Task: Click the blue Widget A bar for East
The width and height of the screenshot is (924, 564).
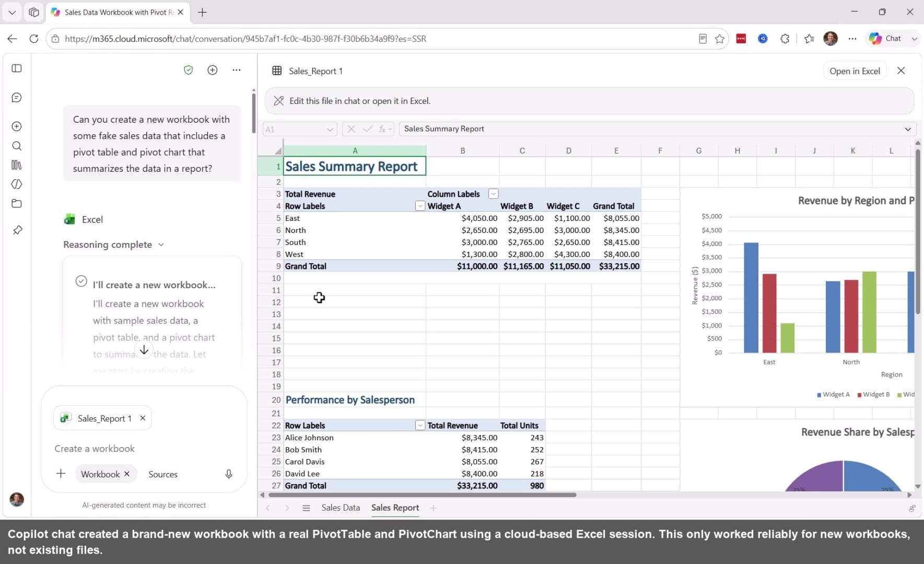Action: pyautogui.click(x=751, y=298)
